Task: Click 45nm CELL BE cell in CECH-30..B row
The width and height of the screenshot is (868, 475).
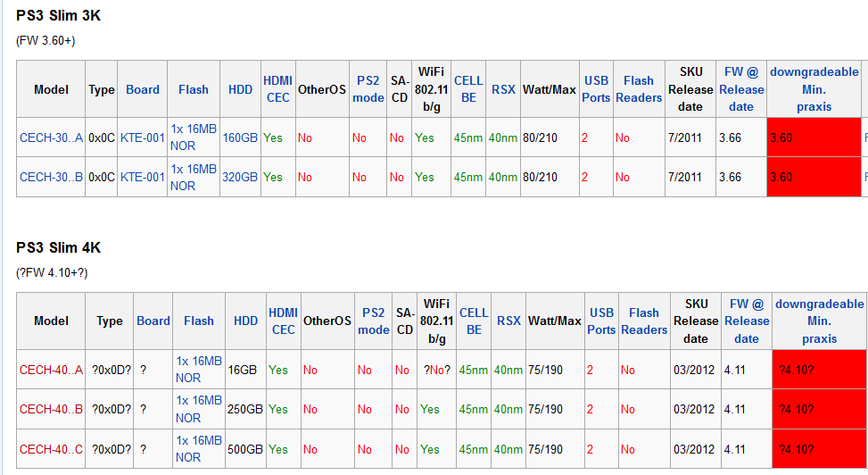Action: (468, 177)
